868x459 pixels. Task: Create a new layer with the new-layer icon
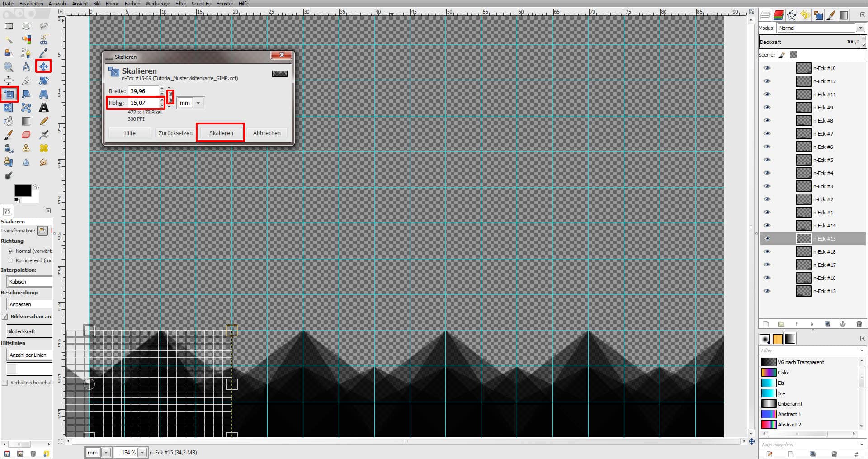(765, 324)
